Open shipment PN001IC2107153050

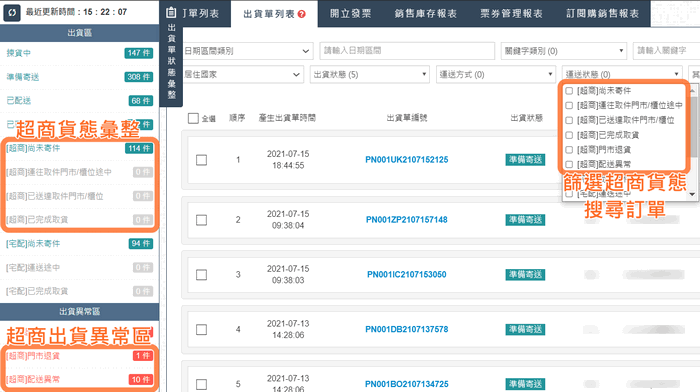point(407,275)
